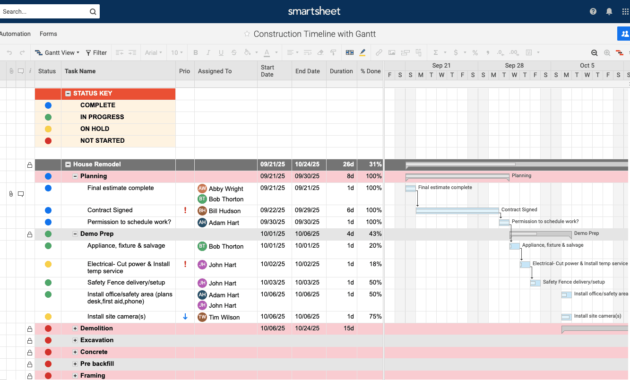Click the 'Tim Wilson' assignee cell

click(x=226, y=317)
